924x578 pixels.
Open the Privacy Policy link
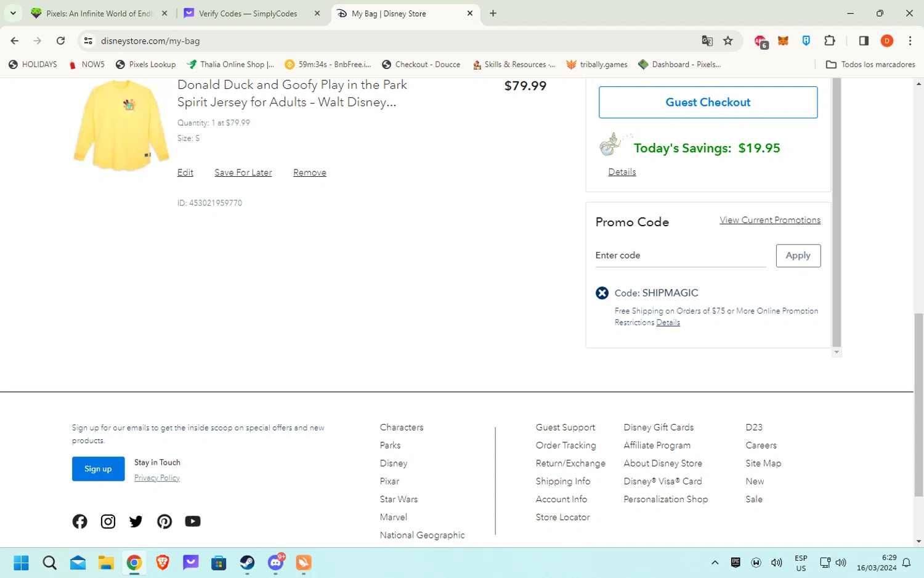(157, 478)
